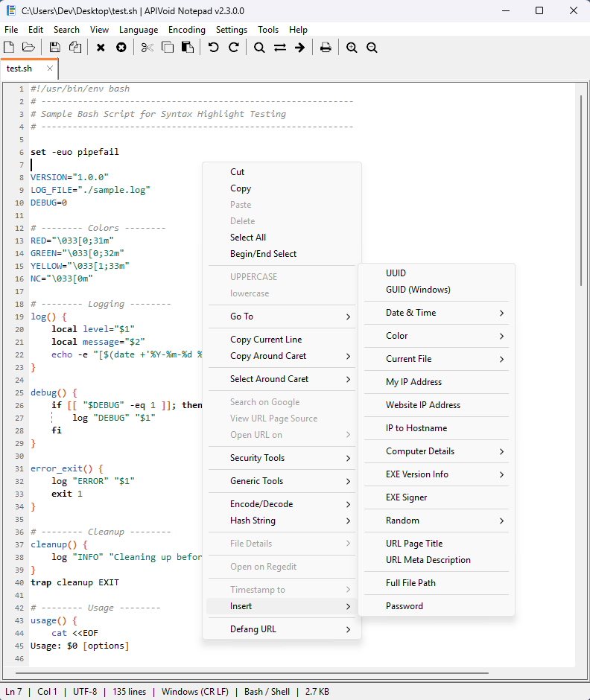Click the Print toolbar icon
The width and height of the screenshot is (590, 700).
coord(326,47)
